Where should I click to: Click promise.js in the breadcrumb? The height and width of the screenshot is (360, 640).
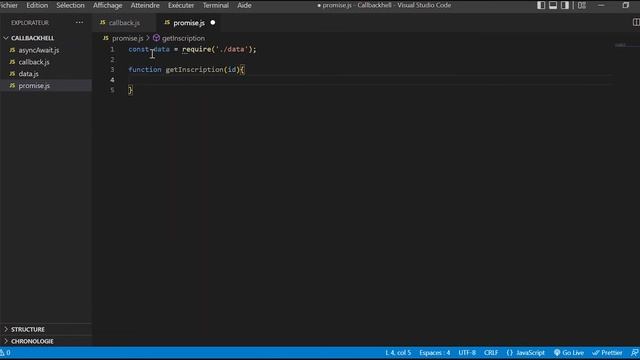[x=127, y=38]
